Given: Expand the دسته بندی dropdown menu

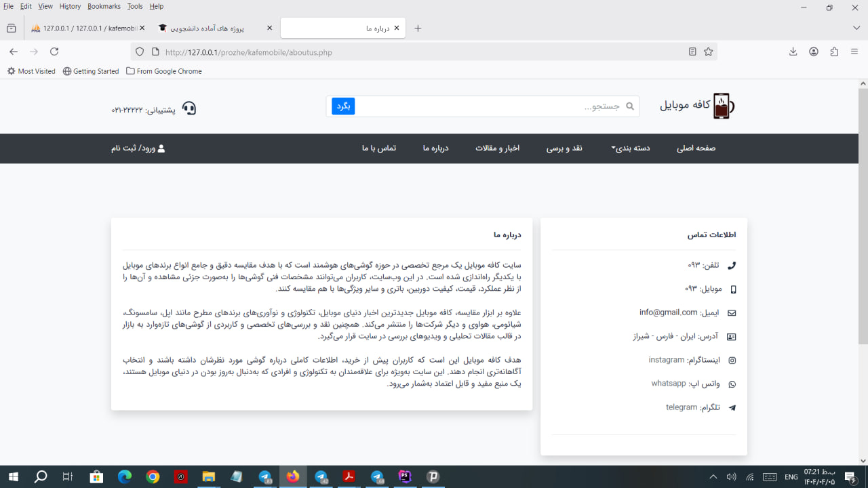Looking at the screenshot, I should click(631, 148).
